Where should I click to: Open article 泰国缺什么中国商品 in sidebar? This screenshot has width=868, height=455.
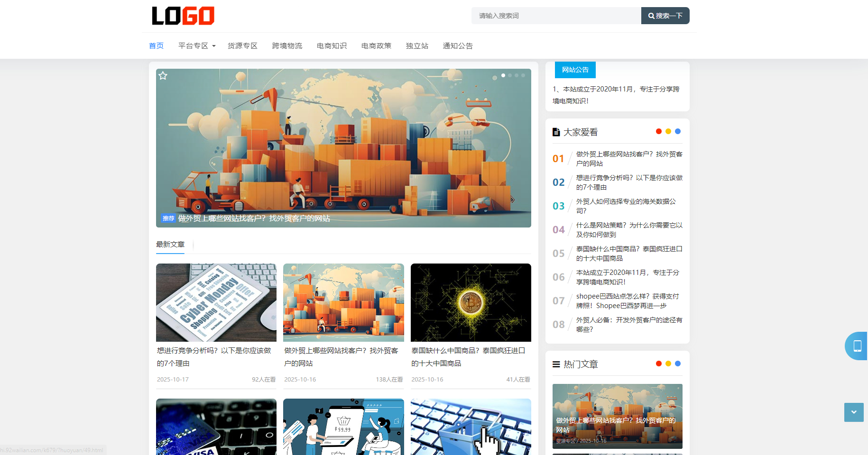click(629, 253)
